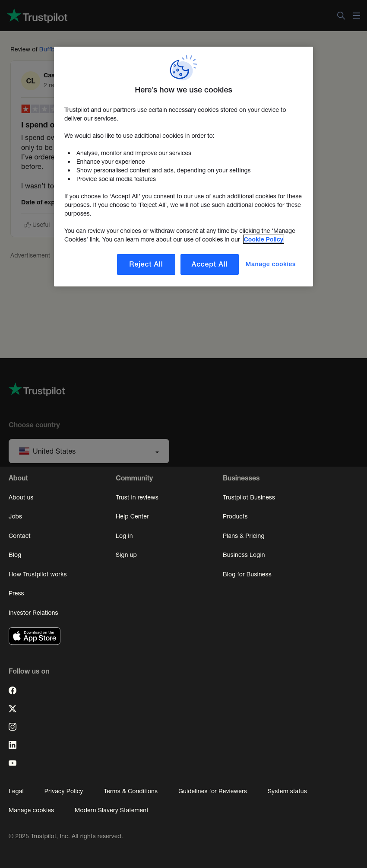Open Plans & Pricing link
The image size is (367, 868).
coord(244,536)
